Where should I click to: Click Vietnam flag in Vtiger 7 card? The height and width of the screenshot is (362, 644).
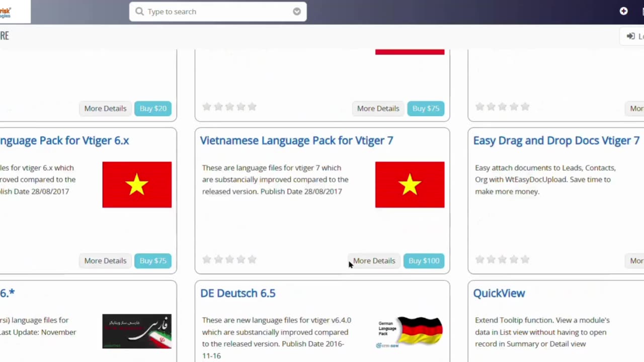click(x=410, y=185)
